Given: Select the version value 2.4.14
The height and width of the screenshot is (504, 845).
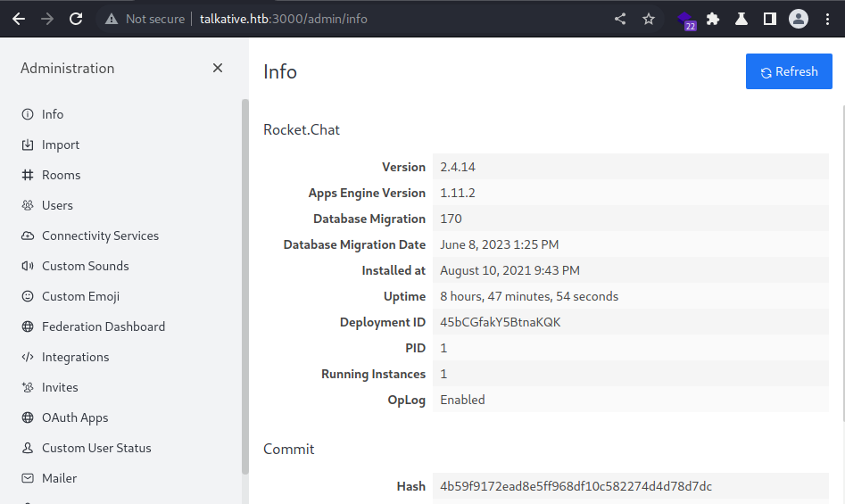Looking at the screenshot, I should [458, 167].
